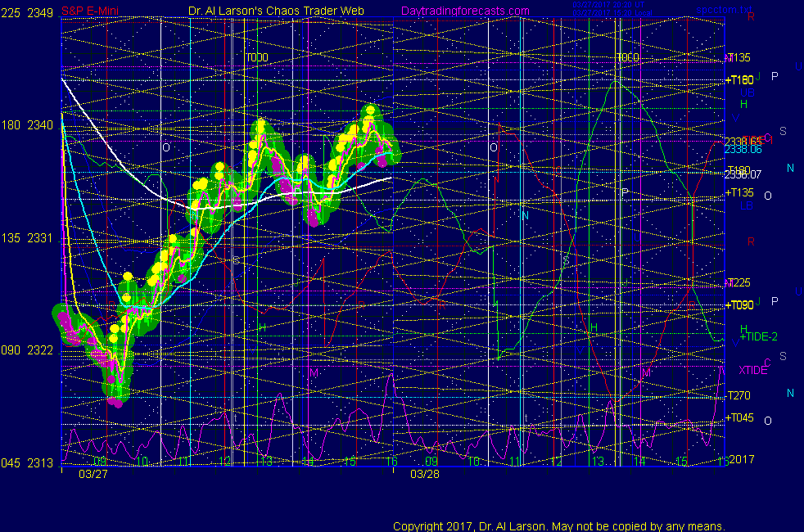Select the 03/28 date marker on time axis
Viewport: 804px width, 532px height.
click(424, 474)
